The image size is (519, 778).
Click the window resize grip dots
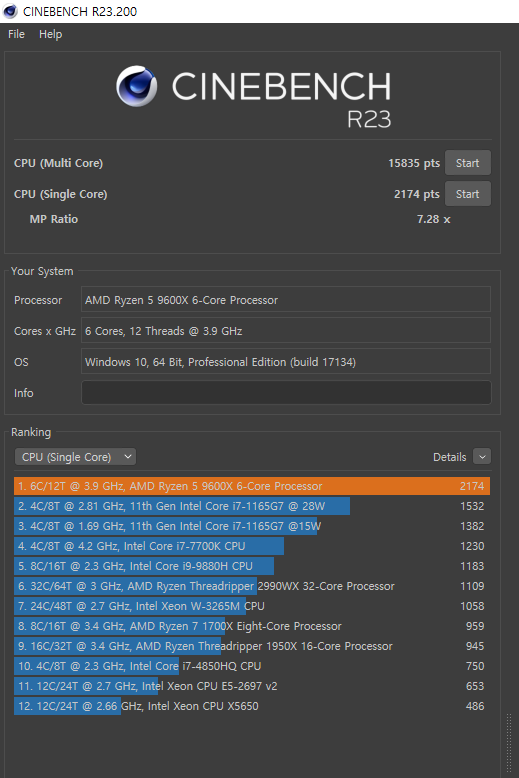[x=509, y=743]
